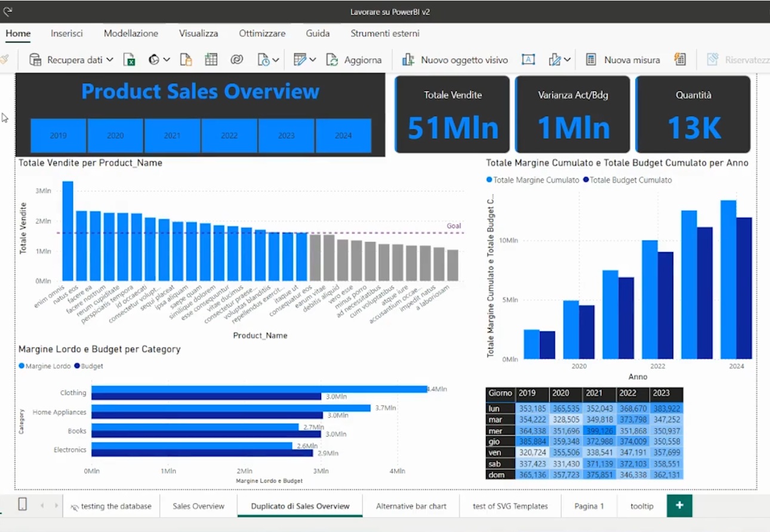Viewport: 770px width, 532px height.
Task: Click the 385,884 cell in the gio row
Action: [x=532, y=442]
